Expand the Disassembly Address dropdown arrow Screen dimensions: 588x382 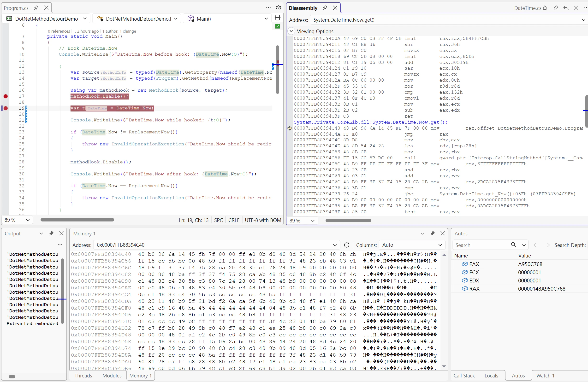584,20
